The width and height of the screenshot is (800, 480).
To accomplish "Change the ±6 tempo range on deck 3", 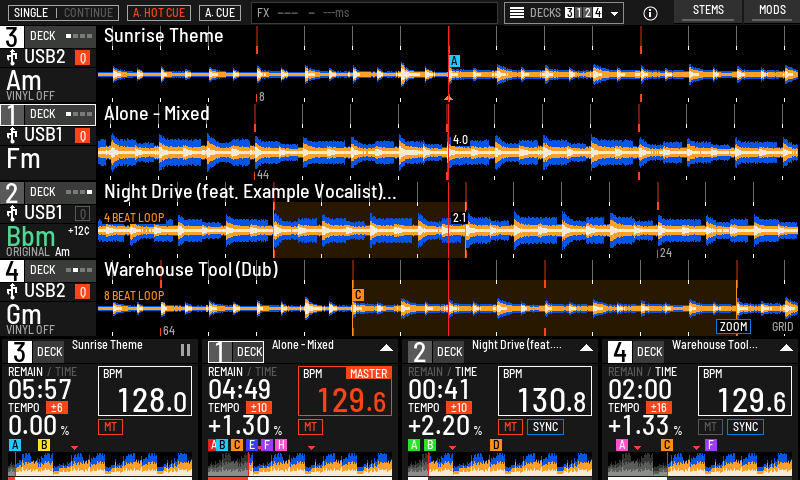I will pos(57,408).
